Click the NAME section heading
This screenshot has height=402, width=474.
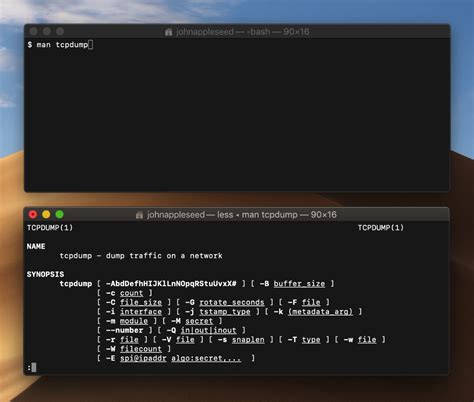[x=36, y=246]
